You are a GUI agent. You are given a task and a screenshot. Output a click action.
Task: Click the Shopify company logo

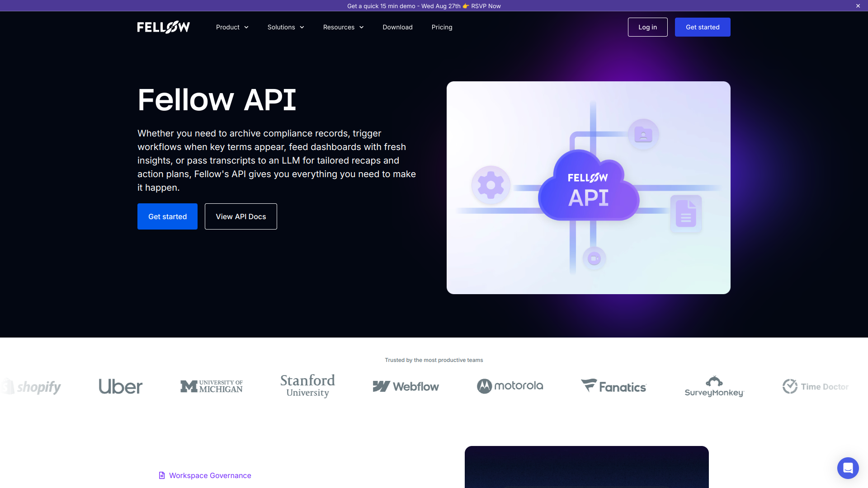pyautogui.click(x=32, y=386)
